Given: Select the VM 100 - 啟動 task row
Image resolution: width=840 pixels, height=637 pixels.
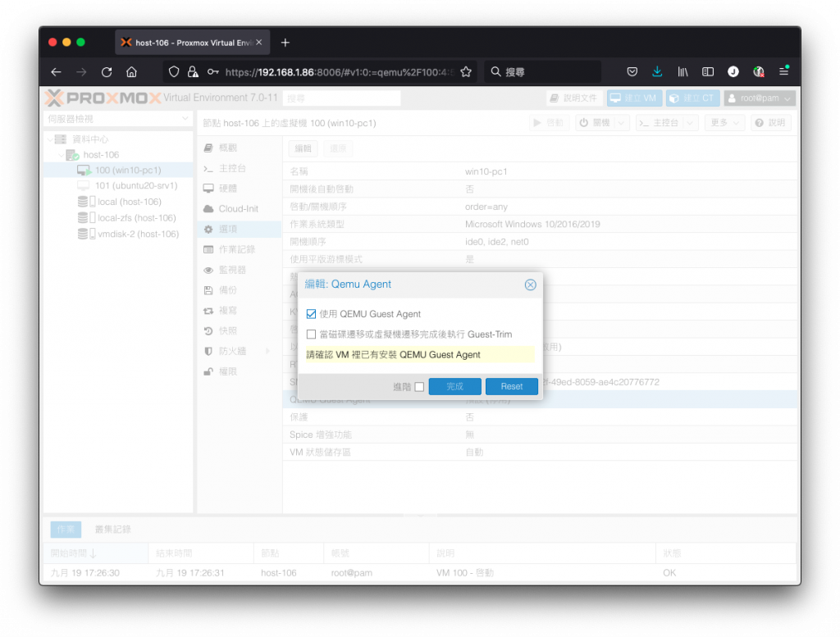Looking at the screenshot, I should tap(420, 573).
